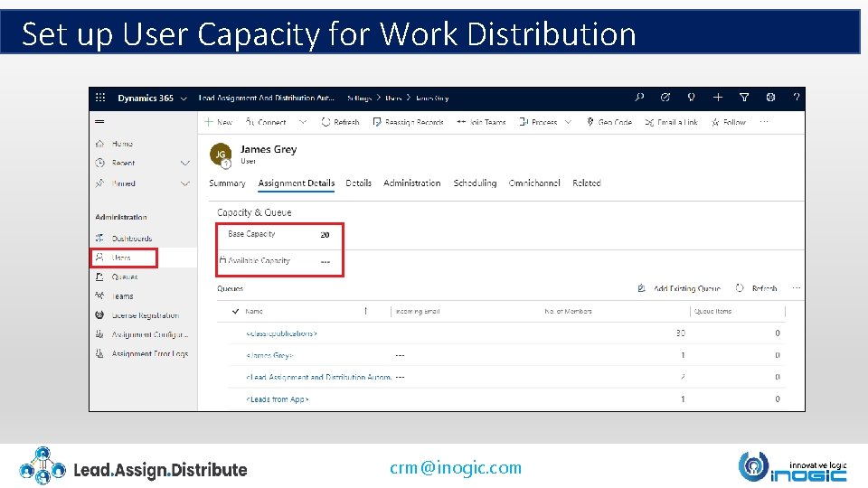Image resolution: width=868 pixels, height=488 pixels.
Task: Sort by Incoming Email column header
Action: [x=418, y=312]
